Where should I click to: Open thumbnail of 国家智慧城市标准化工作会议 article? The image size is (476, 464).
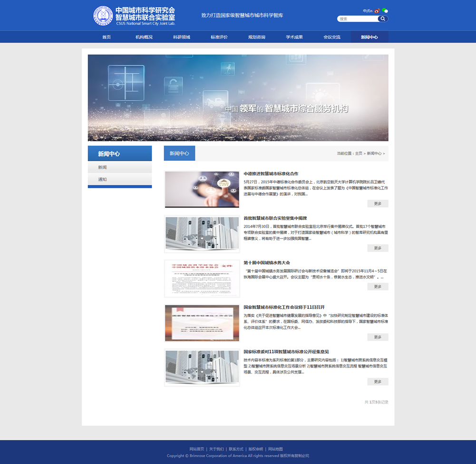coord(202,323)
